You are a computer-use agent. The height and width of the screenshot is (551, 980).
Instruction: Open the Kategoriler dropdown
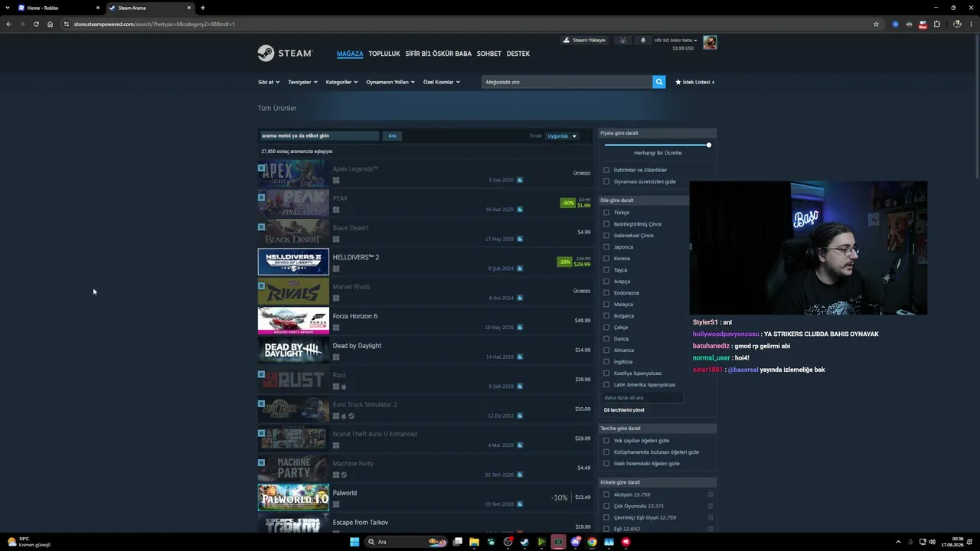pos(341,82)
